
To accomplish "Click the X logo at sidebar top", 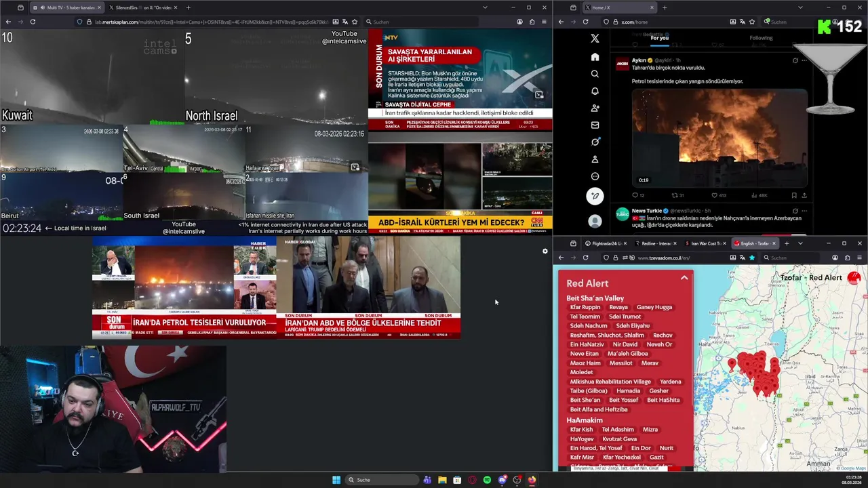I will 595,39.
